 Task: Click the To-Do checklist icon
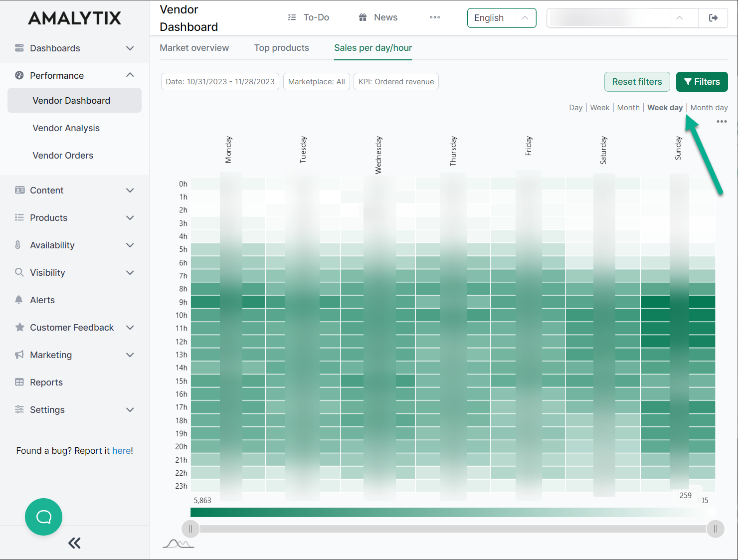[x=292, y=17]
